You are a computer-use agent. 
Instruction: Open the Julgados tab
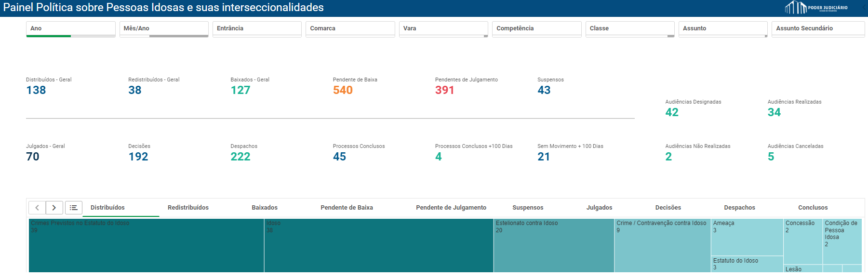(599, 208)
